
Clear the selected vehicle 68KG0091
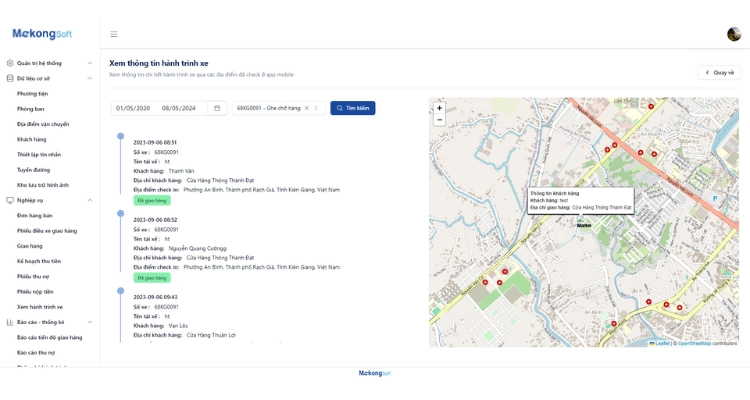click(x=306, y=108)
